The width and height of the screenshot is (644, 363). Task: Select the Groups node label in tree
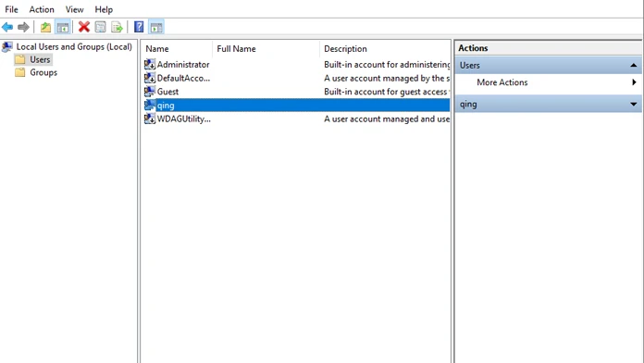pos(43,72)
